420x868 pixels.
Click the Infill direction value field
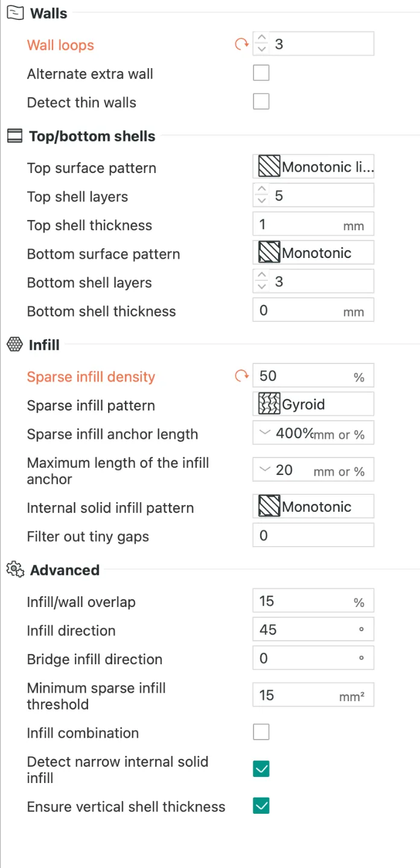(313, 630)
